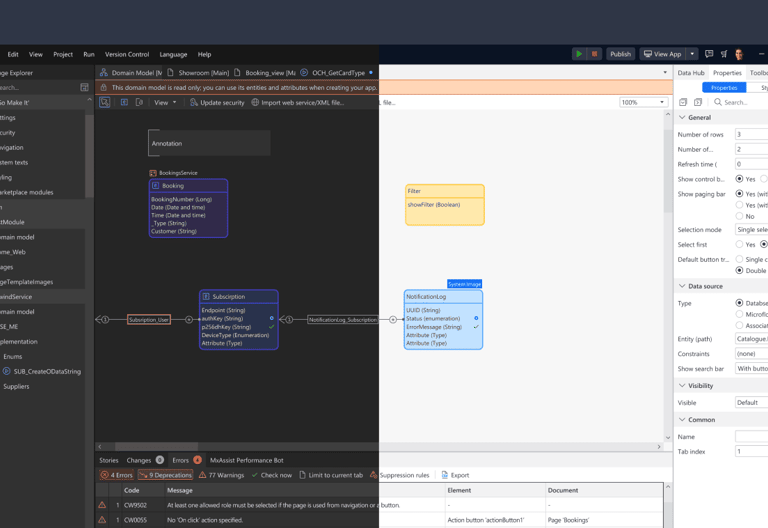
Task: Open the Help menu
Action: point(204,54)
